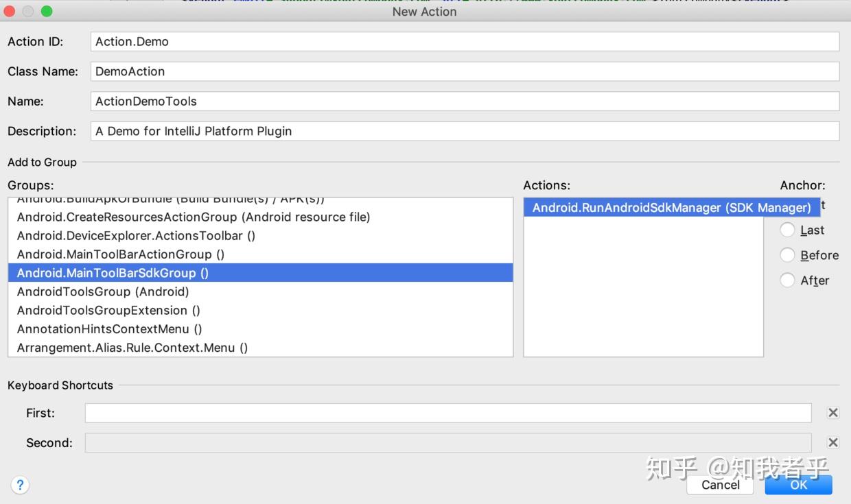This screenshot has height=504, width=851.
Task: Select the Last anchor option
Action: pos(787,230)
